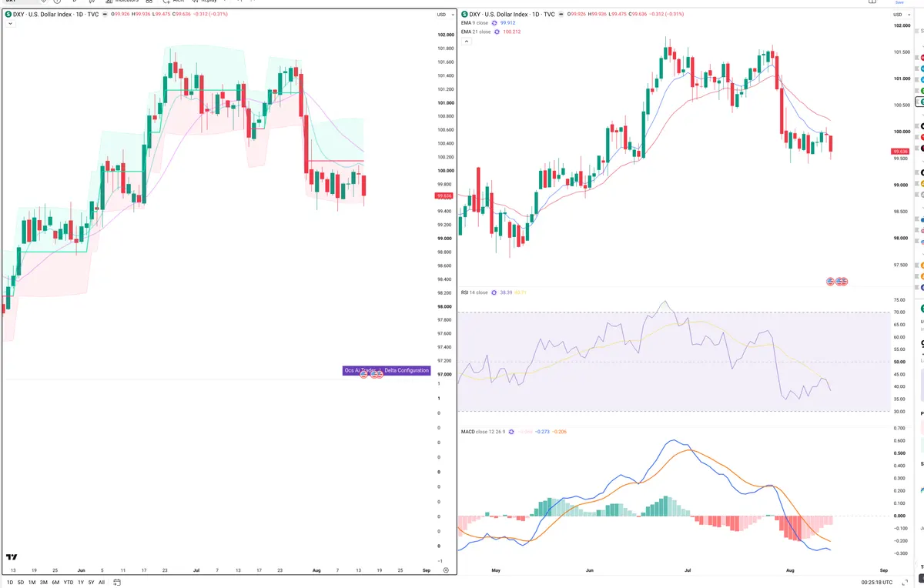The height and width of the screenshot is (588, 924).
Task: Click the EMA 21 close legend label
Action: [475, 32]
